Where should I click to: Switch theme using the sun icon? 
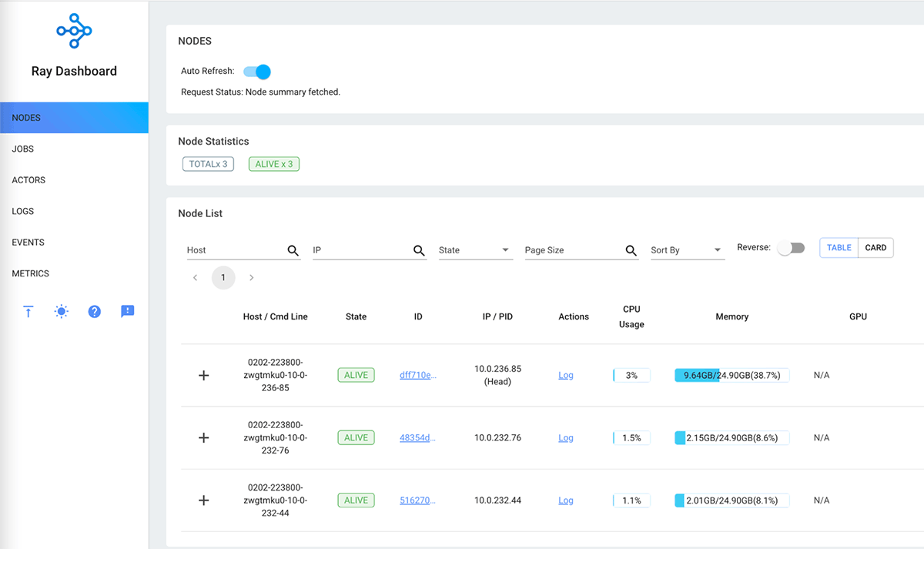click(x=62, y=312)
